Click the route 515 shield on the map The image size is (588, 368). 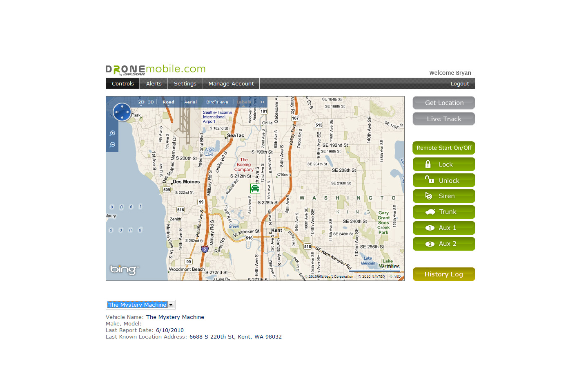[x=319, y=125]
